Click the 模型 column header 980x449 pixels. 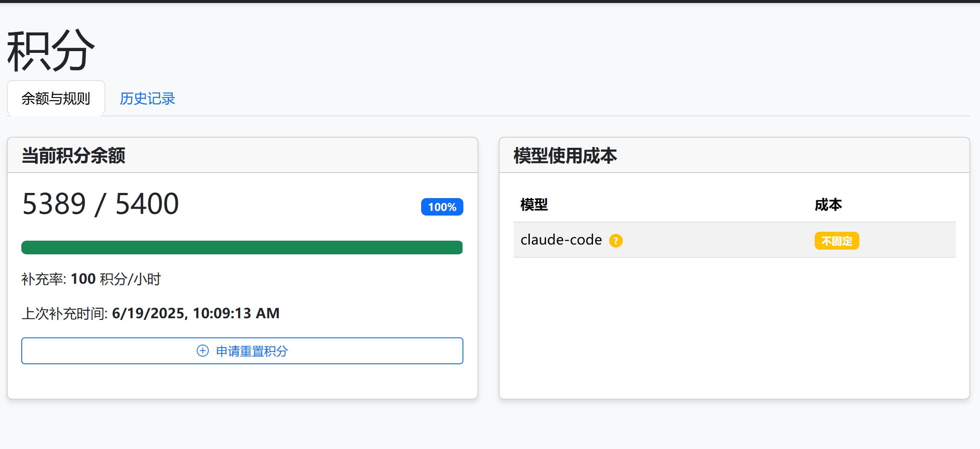point(534,205)
